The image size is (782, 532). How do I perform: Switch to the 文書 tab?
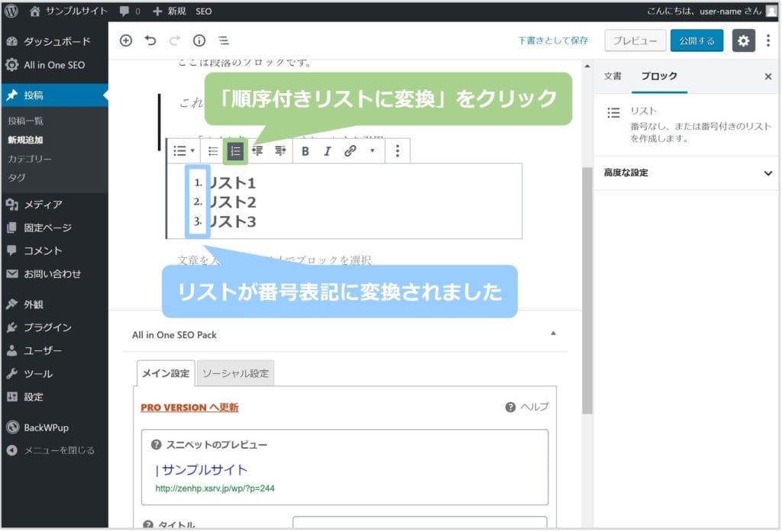[612, 76]
